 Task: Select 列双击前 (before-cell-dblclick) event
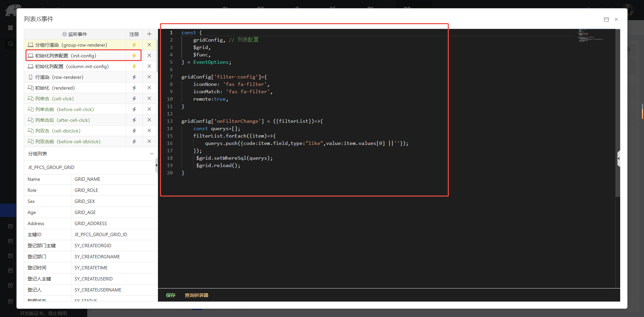[x=75, y=142]
